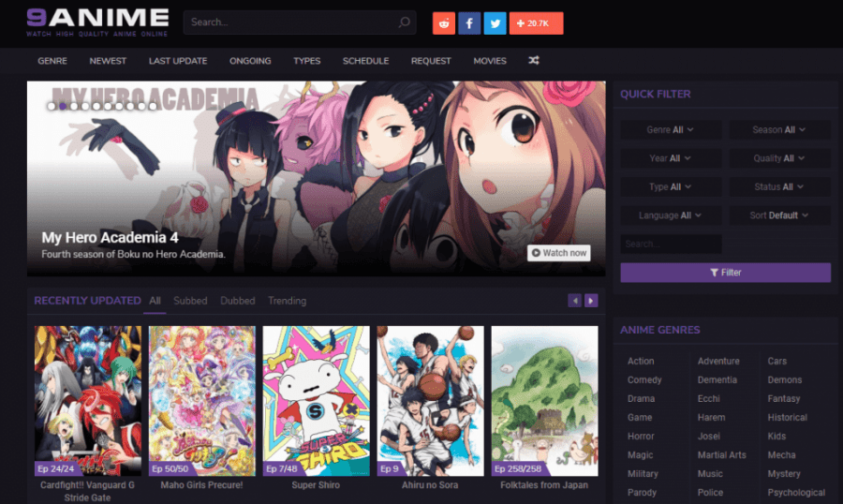Share on Twitter icon
Screen dimensions: 843x504
tap(495, 23)
